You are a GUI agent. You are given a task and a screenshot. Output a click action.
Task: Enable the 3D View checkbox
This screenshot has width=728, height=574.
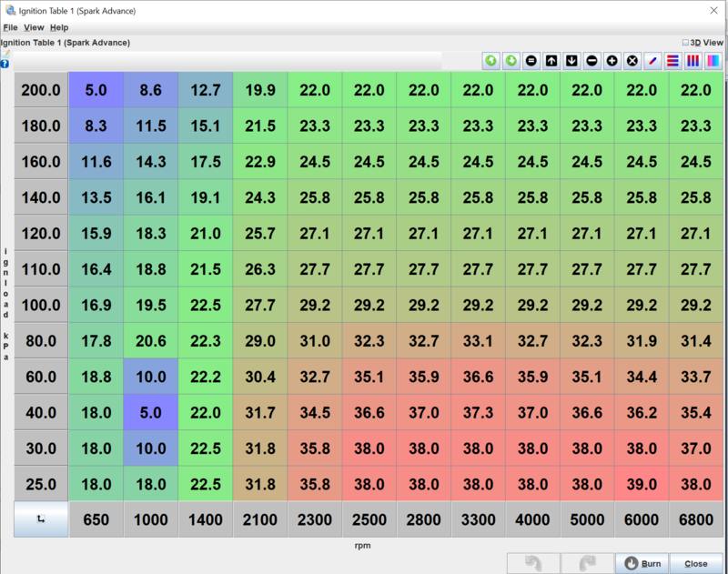coord(685,42)
